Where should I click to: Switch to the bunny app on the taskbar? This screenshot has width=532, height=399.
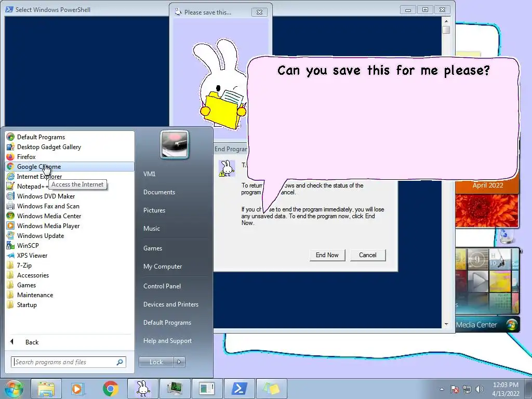tap(143, 389)
